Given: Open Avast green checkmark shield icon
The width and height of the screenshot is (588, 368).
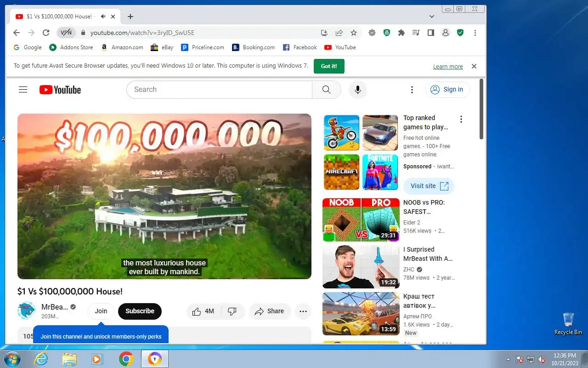Looking at the screenshot, I should [460, 33].
